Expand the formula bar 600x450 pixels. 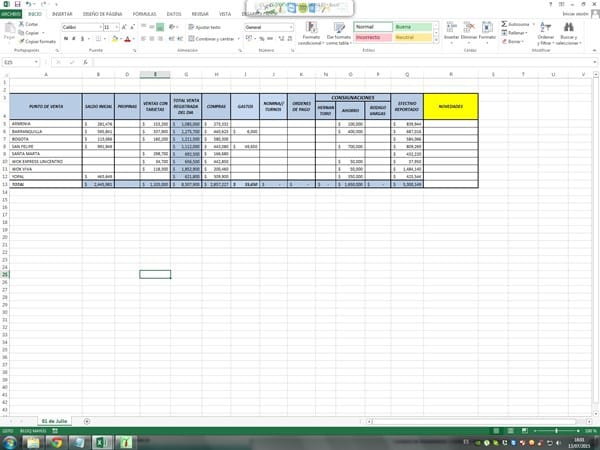[x=595, y=62]
